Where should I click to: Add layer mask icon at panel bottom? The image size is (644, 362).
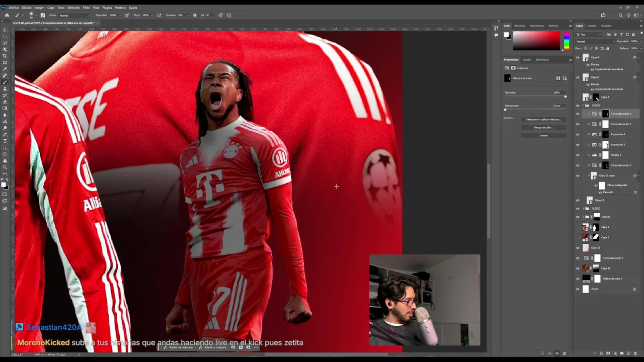(608, 353)
